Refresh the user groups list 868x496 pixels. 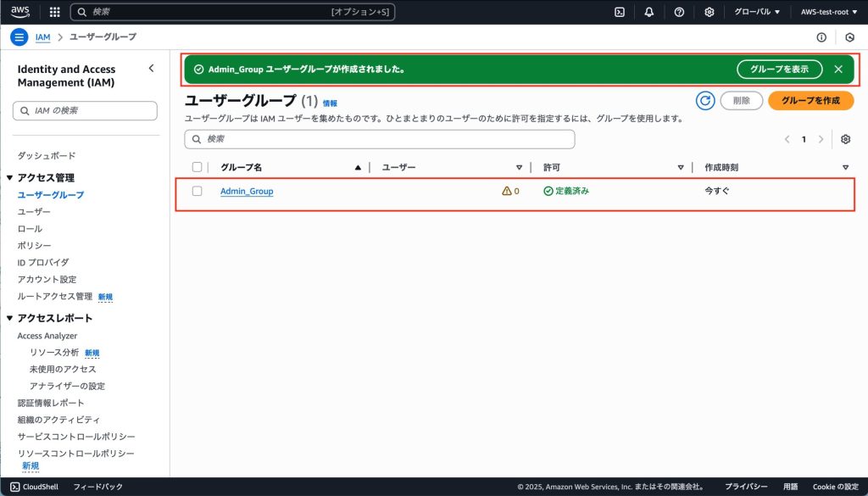[x=705, y=101]
